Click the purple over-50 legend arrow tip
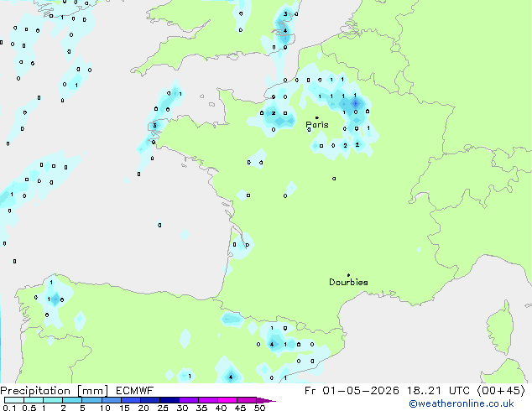The height and width of the screenshot is (411, 532). [x=266, y=400]
